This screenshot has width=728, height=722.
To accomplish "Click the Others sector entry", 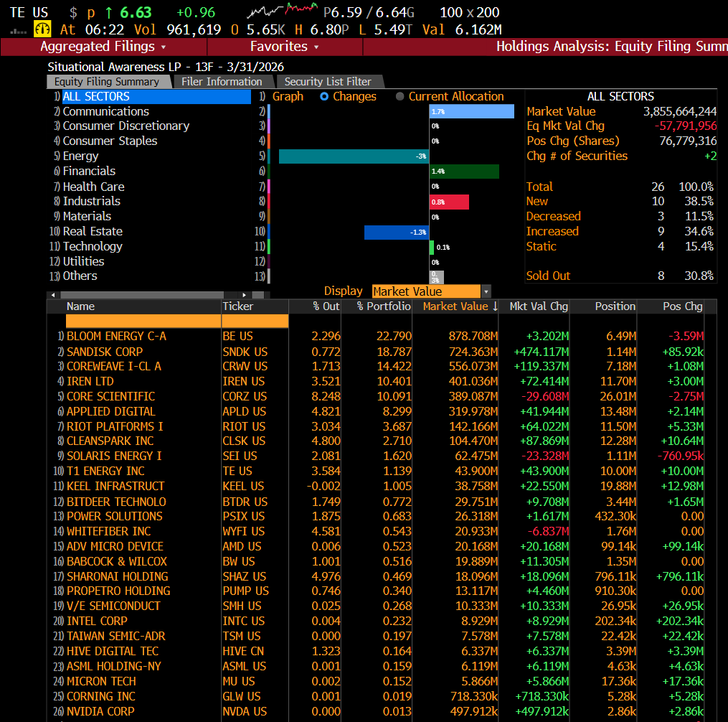I will click(x=80, y=276).
